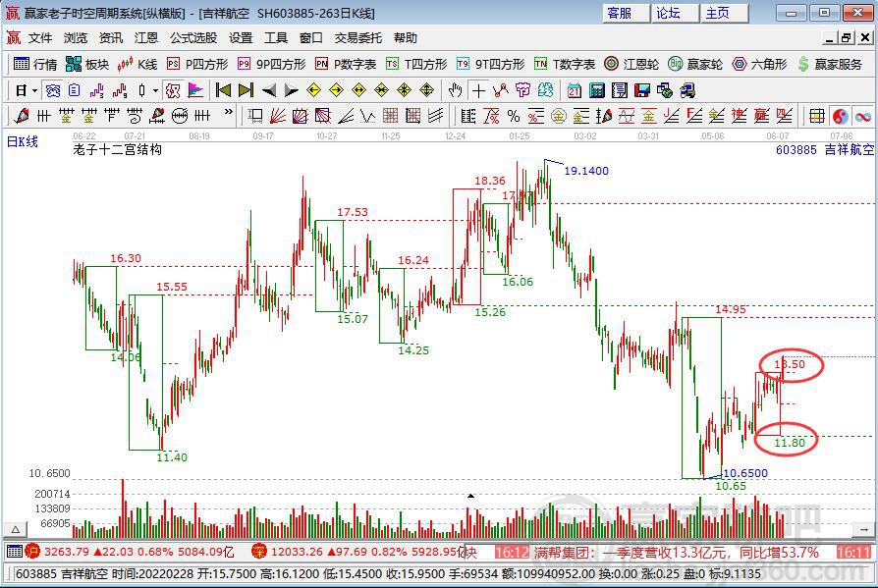This screenshot has width=878, height=588.
Task: Click the yellow diamond left-arrow icon
Action: 313,90
